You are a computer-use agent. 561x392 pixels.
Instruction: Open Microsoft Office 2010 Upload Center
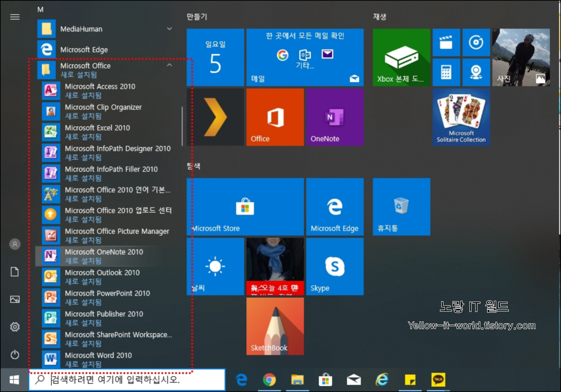[106, 215]
